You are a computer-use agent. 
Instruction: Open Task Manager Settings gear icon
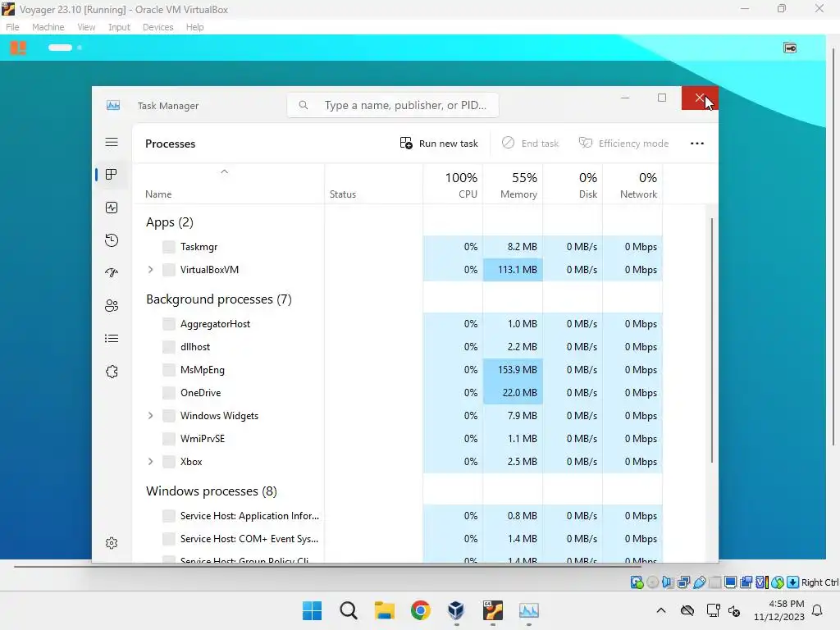[x=112, y=543]
